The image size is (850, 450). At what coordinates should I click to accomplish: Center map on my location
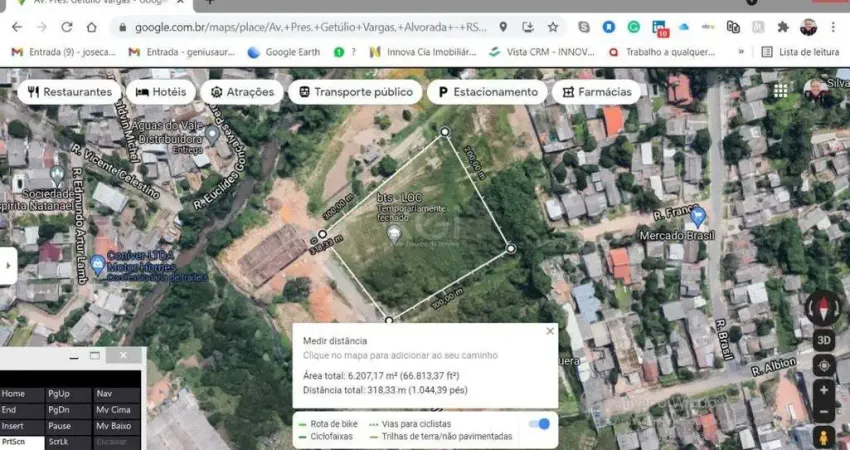tap(824, 366)
